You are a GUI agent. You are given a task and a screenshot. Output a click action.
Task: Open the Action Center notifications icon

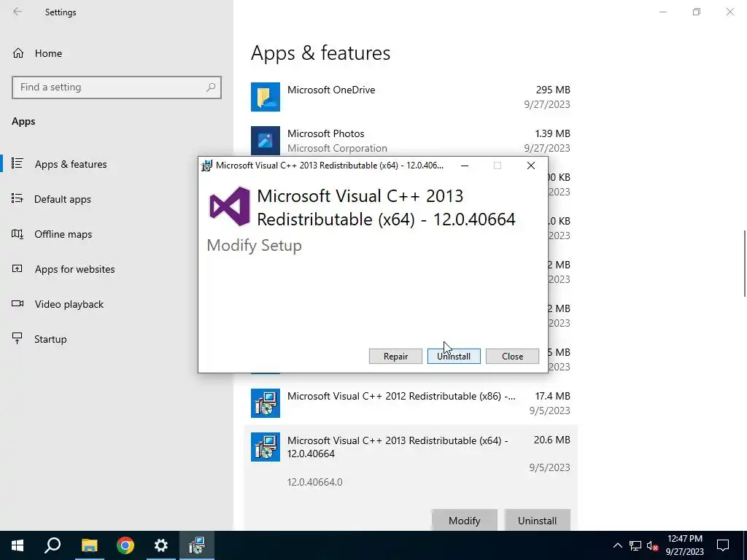pos(723,545)
